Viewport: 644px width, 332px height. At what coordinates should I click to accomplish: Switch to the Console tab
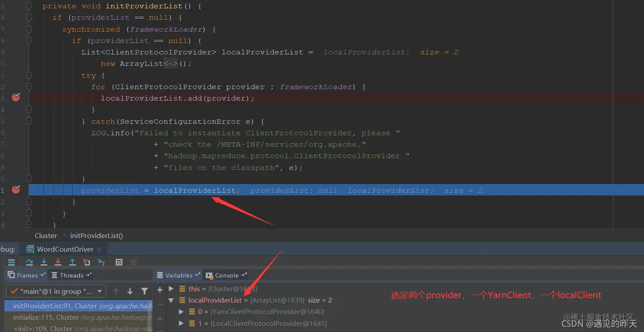227,275
